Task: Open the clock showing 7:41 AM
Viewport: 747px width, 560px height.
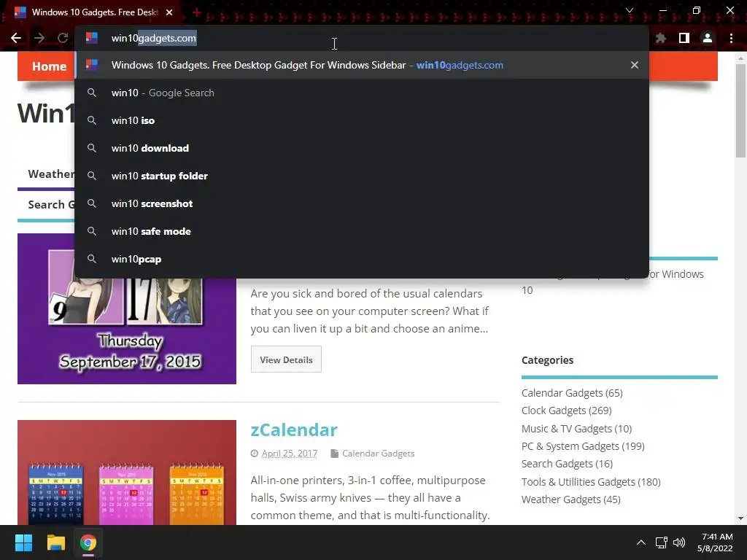Action: click(715, 542)
